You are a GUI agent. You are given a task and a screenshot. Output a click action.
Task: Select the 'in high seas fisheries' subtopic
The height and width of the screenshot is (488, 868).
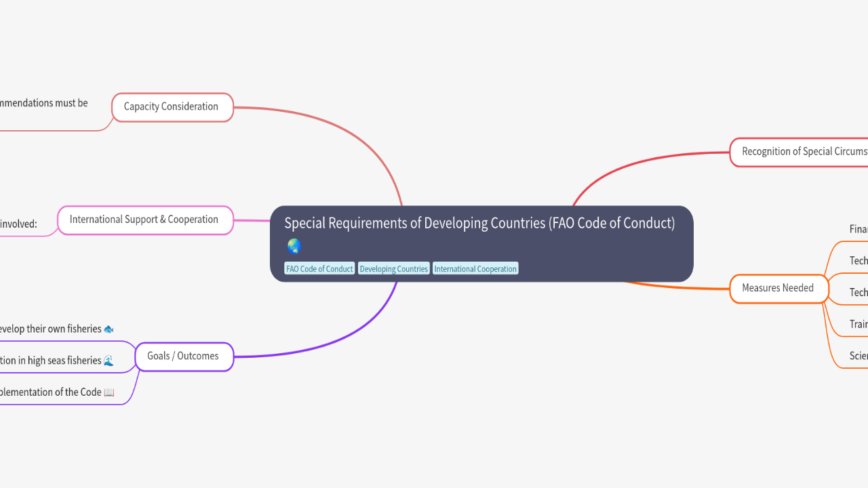point(51,361)
